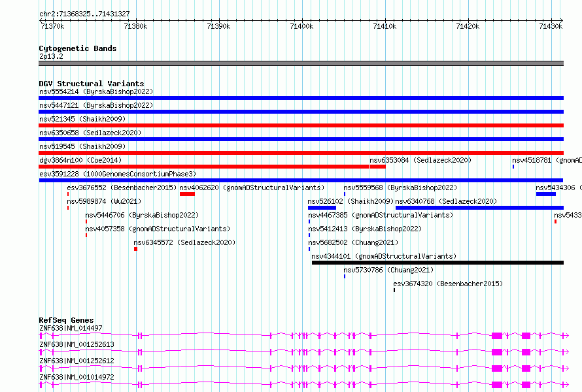Select nsv4344101 (gnomADStructuralVariants) label
582x392 pixels.
pos(384,256)
